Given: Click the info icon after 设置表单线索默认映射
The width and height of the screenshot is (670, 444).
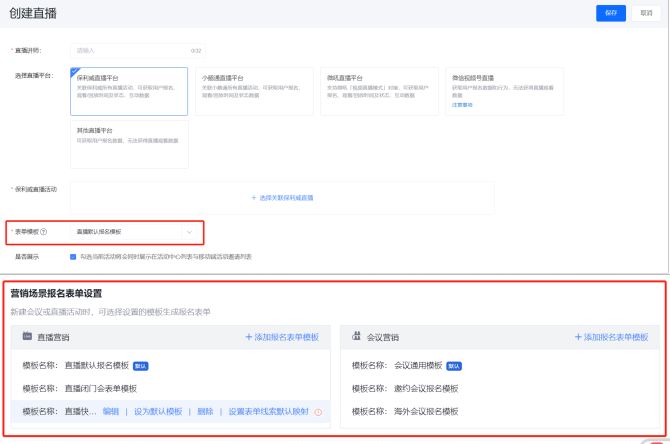Looking at the screenshot, I should coord(318,412).
